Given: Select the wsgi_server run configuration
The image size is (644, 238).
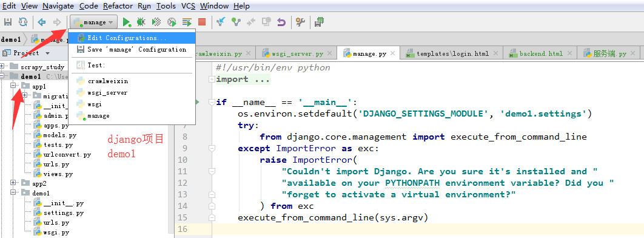Looking at the screenshot, I should click(132, 92).
